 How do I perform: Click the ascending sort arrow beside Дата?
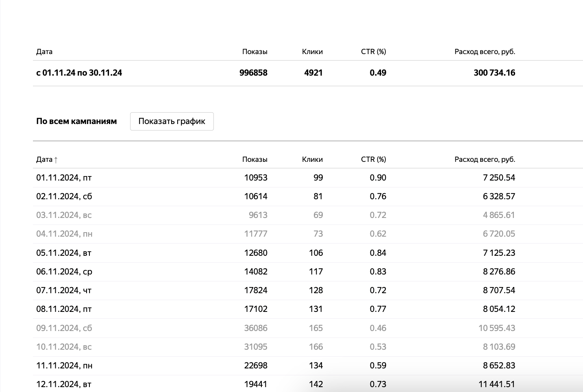pyautogui.click(x=56, y=160)
